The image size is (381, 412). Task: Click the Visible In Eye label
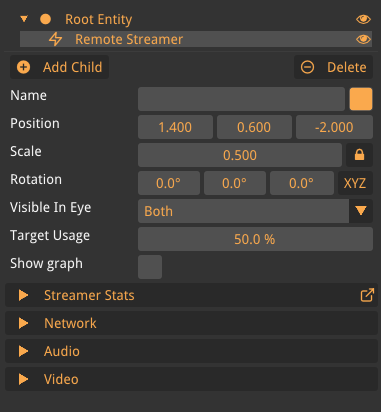(51, 208)
